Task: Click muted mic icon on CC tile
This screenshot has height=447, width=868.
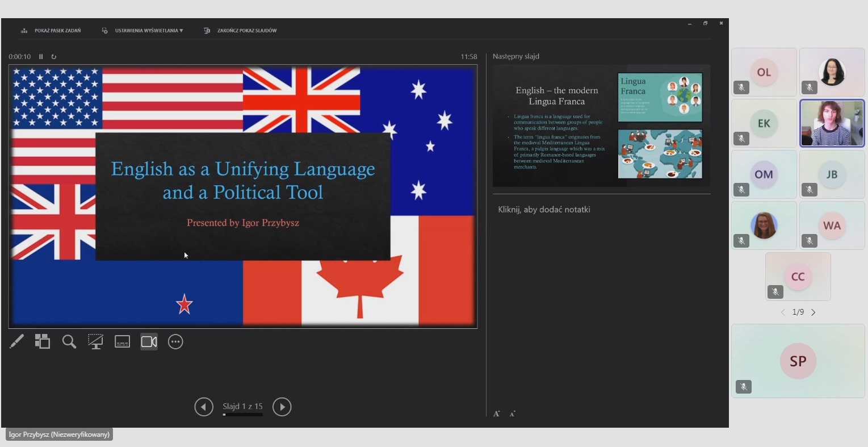Action: 775,292
